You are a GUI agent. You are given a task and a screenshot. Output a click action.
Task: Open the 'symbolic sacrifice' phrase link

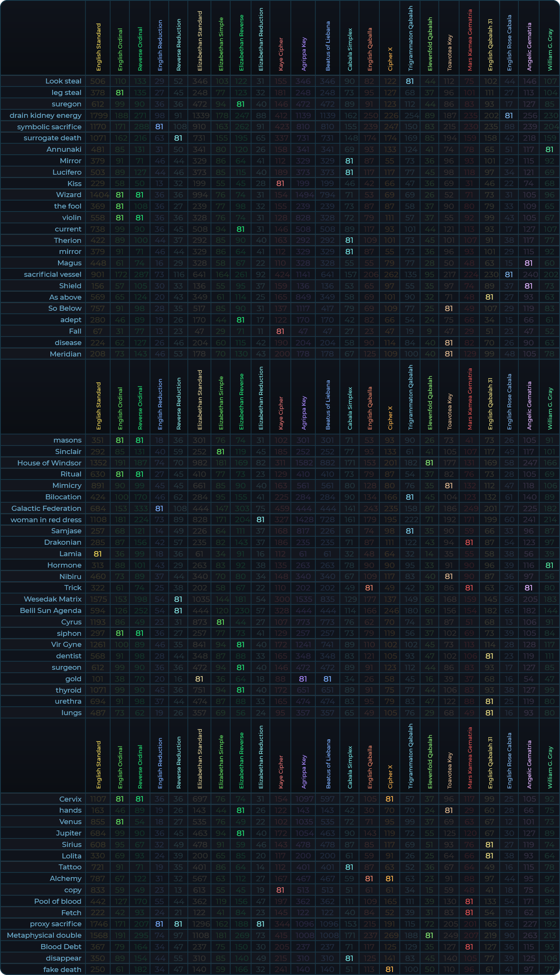[49, 127]
